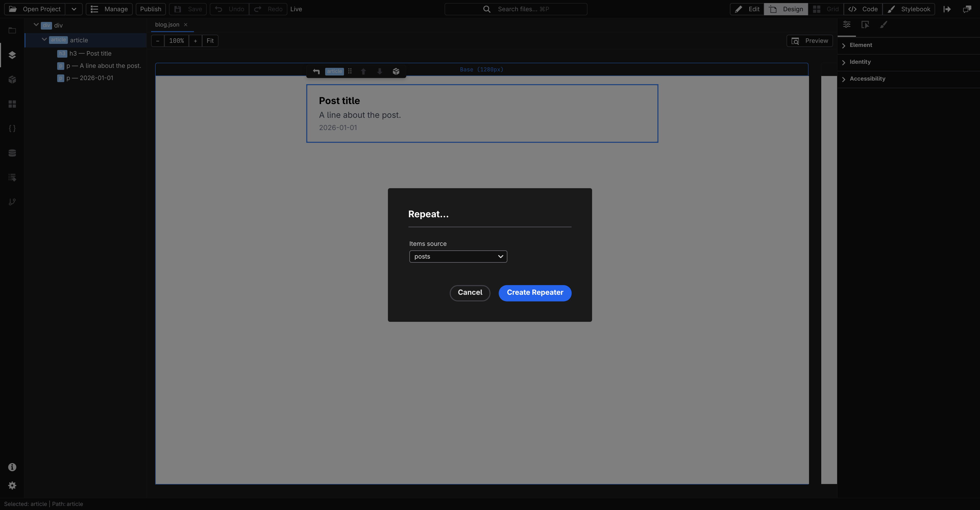Click Create Repeater button
The height and width of the screenshot is (510, 980).
click(535, 293)
